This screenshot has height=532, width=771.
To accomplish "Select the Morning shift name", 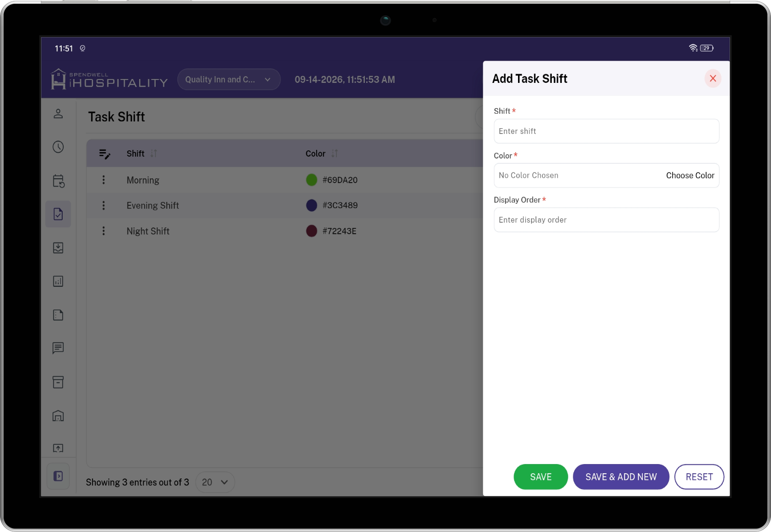I will 143,180.
